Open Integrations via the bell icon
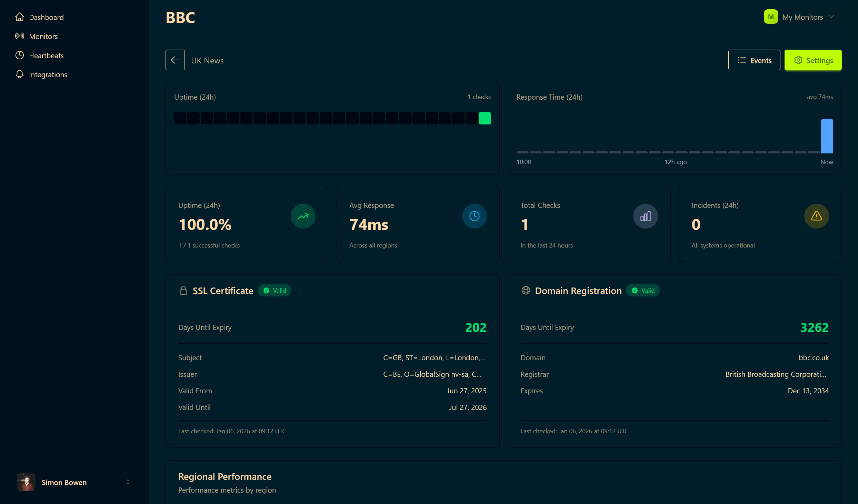Viewport: 858px width, 504px height. click(x=20, y=74)
